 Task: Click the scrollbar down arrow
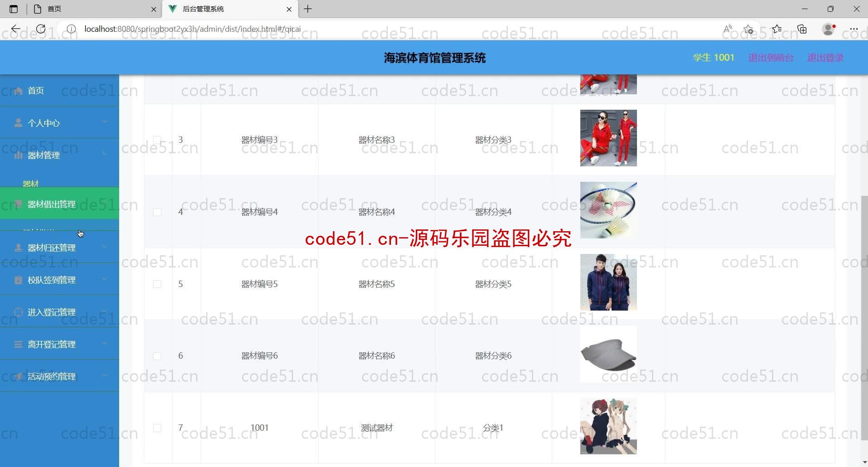click(x=864, y=462)
